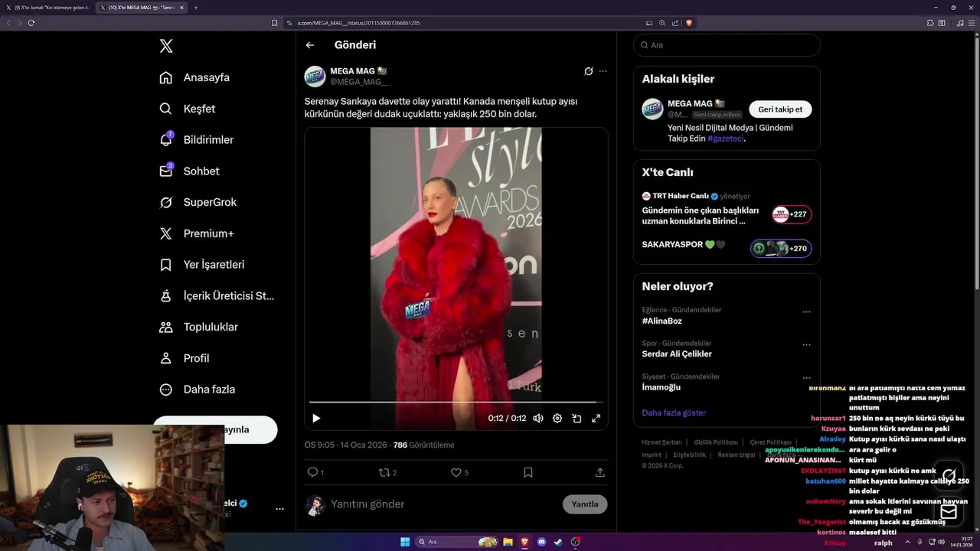
Task: Open #gazeteci hashtag link
Action: 725,139
